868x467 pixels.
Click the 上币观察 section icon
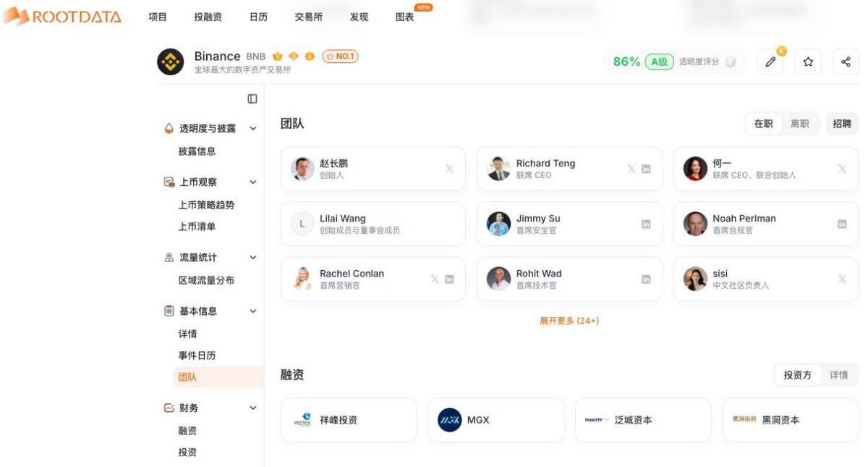point(169,182)
